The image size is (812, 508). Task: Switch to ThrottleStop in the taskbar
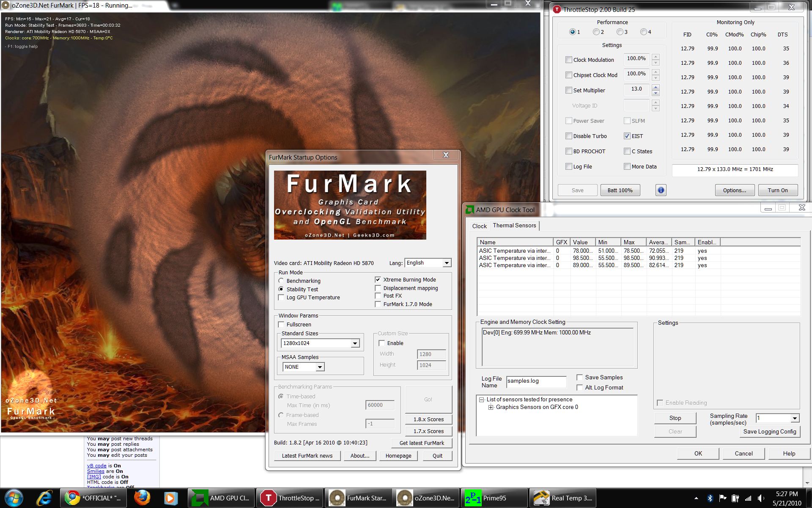coord(290,498)
